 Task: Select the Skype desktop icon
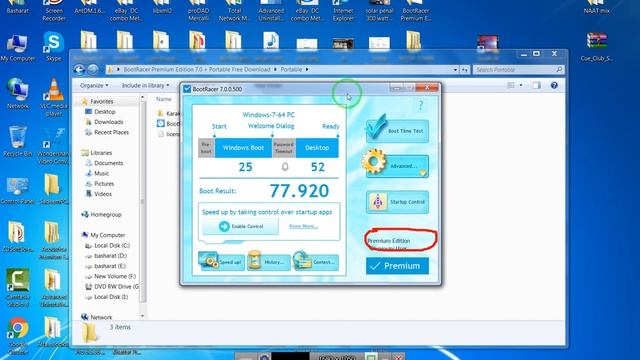tap(53, 47)
